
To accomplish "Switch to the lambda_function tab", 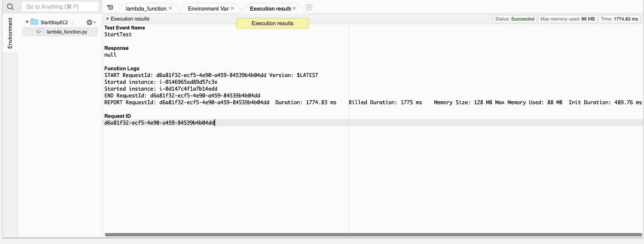I will click(x=146, y=8).
